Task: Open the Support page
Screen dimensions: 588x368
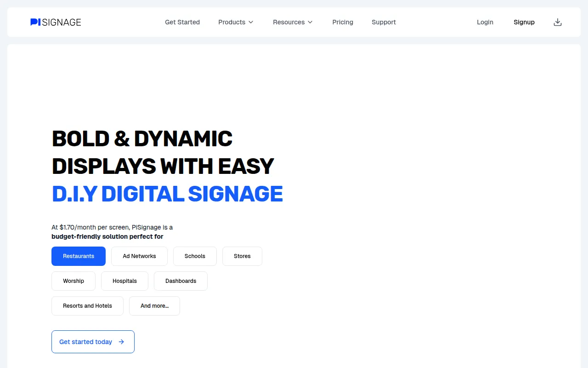Action: pos(384,22)
